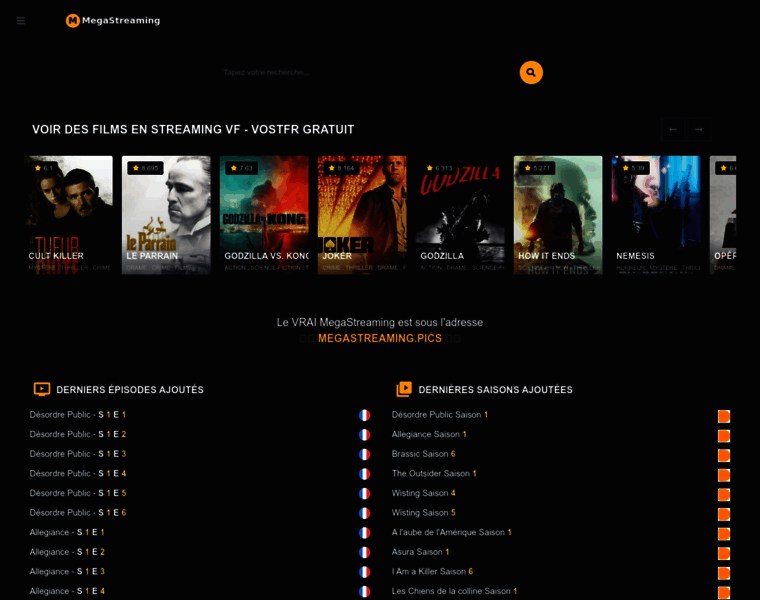760x600 pixels.
Task: Open the hamburger menu
Action: coord(20,20)
